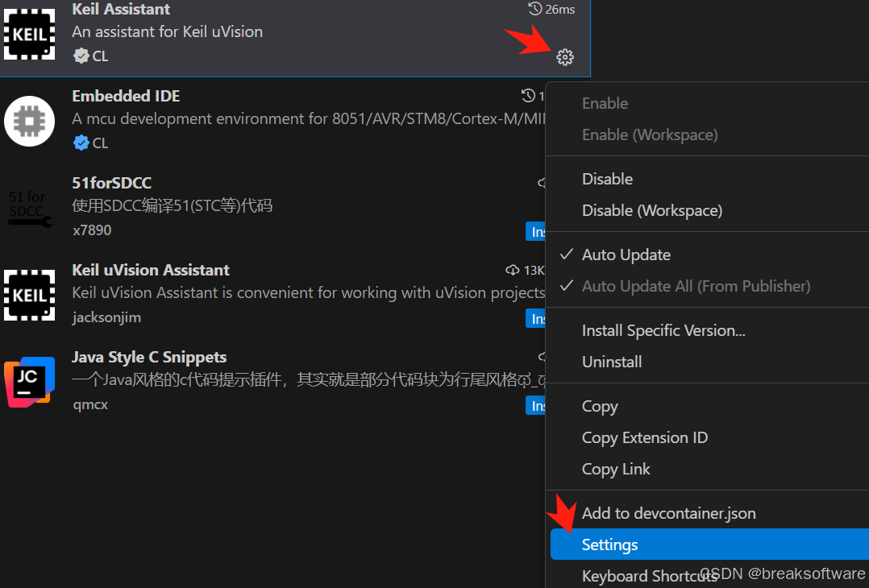Click the 26ms activation time text
Screen dimensions: 869x588
559,10
